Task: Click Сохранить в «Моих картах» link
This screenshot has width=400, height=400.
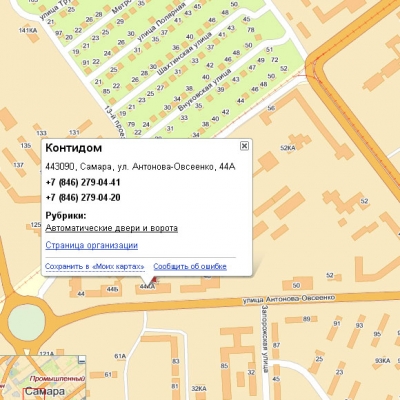Action: [x=95, y=266]
